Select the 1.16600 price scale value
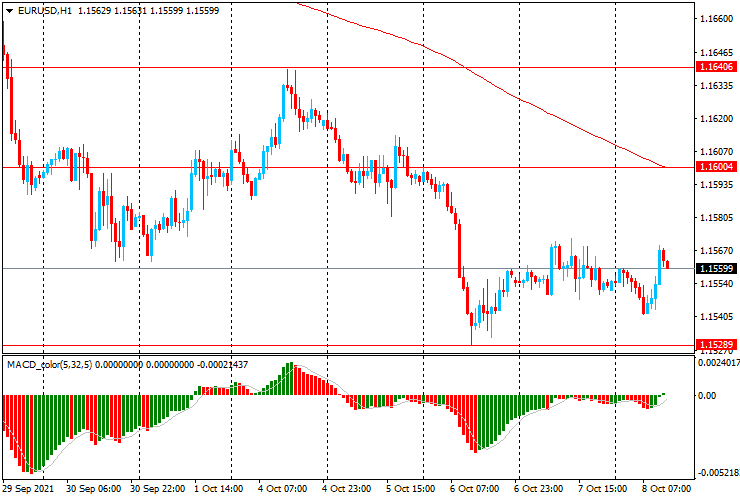 tap(717, 19)
